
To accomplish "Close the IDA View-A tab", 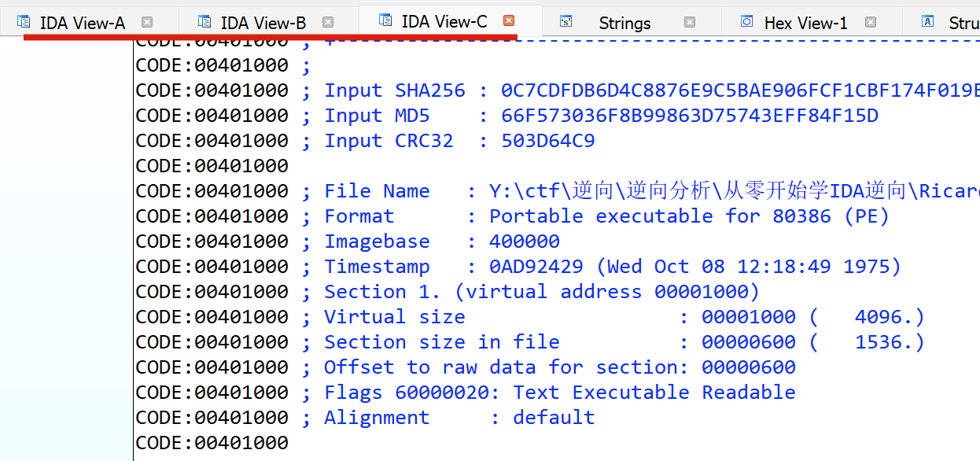I will pyautogui.click(x=147, y=22).
